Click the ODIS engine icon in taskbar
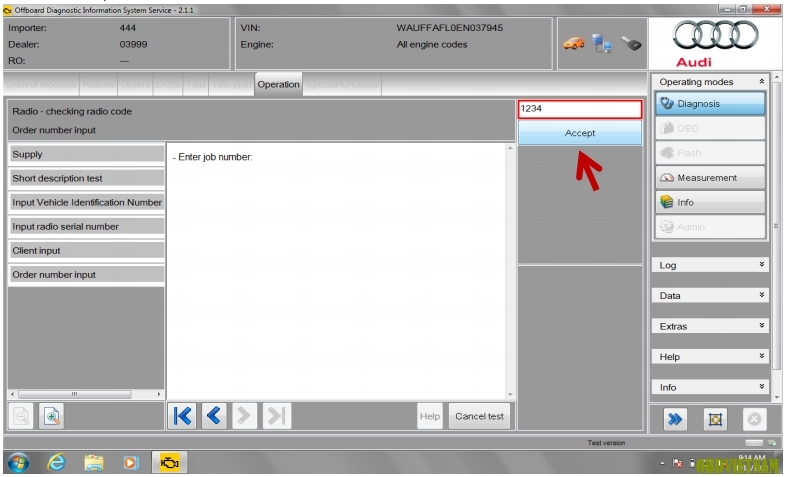Viewport: 786px width, 477px height. (169, 462)
